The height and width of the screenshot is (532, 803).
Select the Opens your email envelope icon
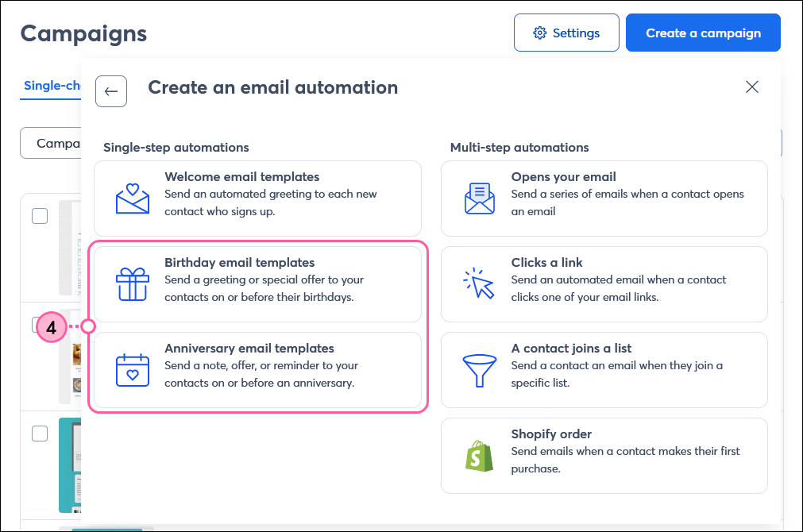click(479, 197)
